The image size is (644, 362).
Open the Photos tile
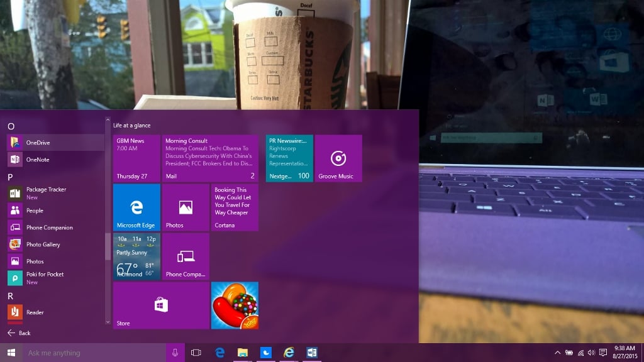(x=186, y=207)
